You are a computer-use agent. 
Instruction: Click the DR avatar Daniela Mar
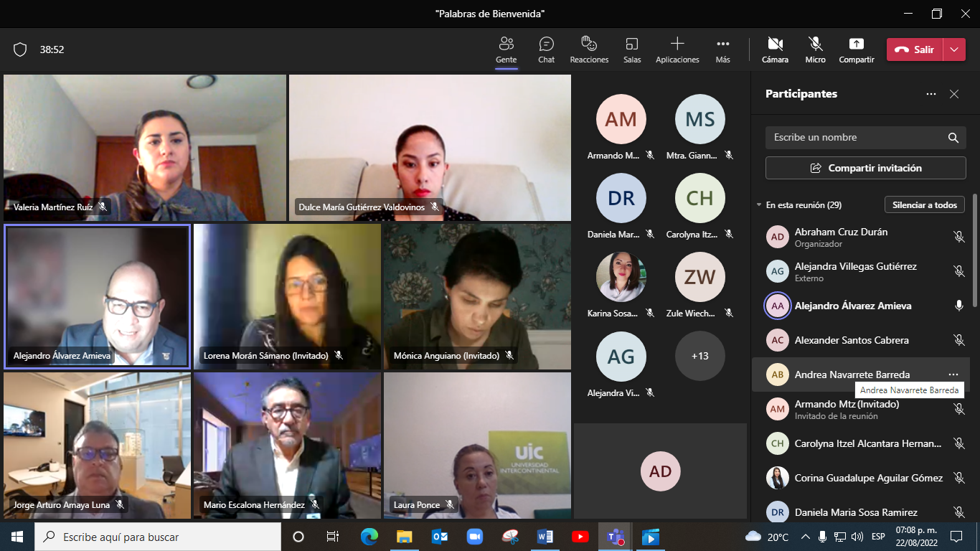[x=621, y=198]
